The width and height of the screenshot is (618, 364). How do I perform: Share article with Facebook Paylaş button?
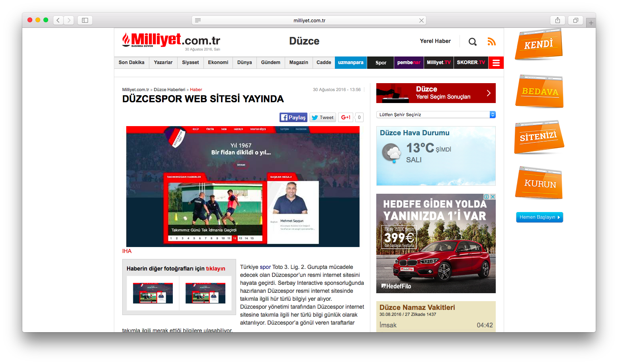point(293,117)
